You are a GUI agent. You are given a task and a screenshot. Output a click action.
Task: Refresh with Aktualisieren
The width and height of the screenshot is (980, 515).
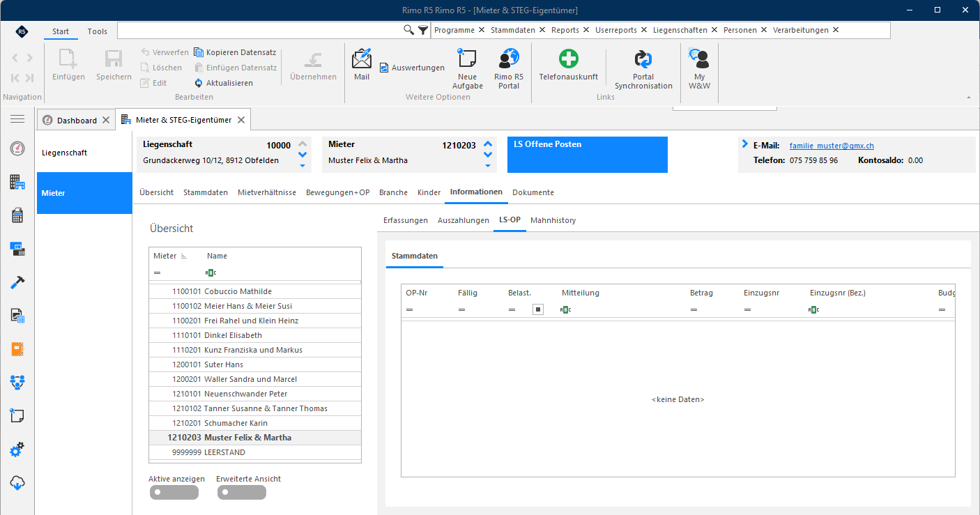(x=223, y=83)
